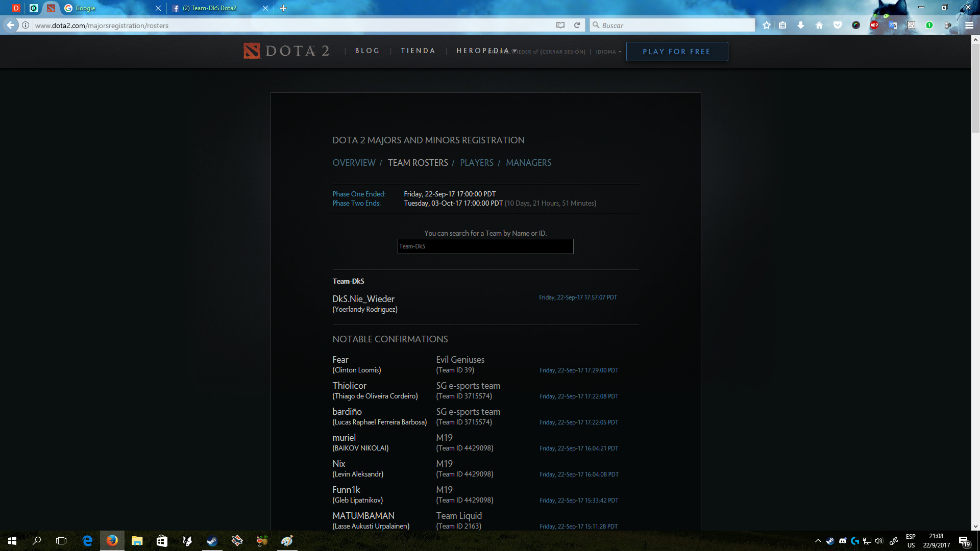Select the TEAM ROSTERS section
Screen dimensions: 980x551
(418, 163)
